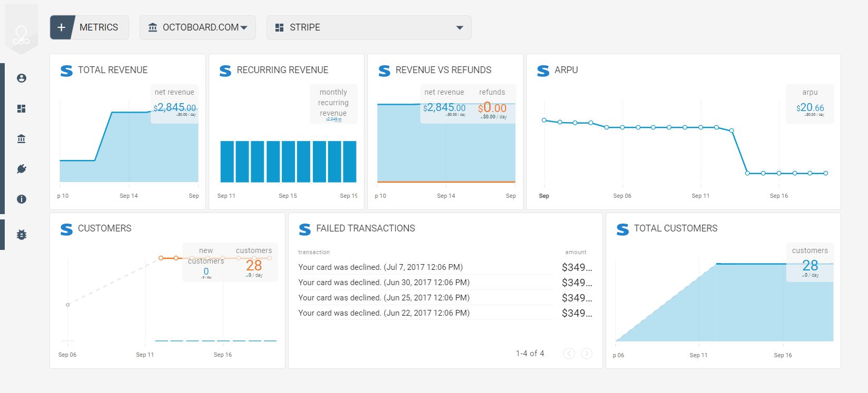Click the $20.66 ARPU value

pos(810,107)
